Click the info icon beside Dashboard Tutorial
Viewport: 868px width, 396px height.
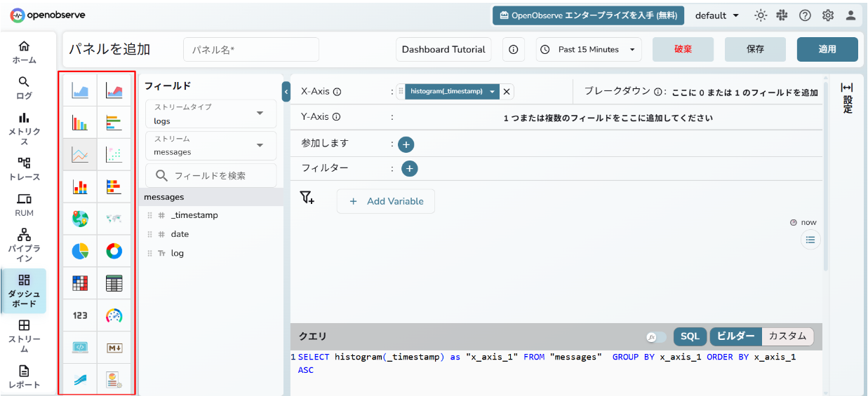(x=514, y=50)
